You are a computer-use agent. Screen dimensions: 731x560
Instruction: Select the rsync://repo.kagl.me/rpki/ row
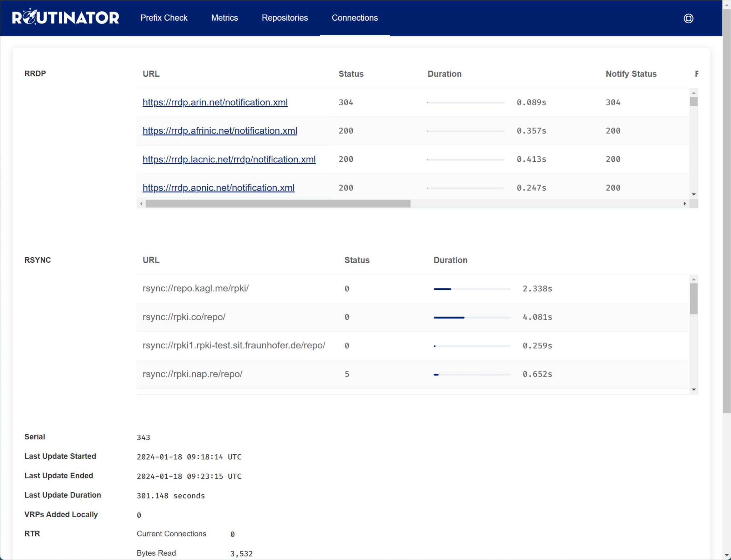tap(196, 288)
